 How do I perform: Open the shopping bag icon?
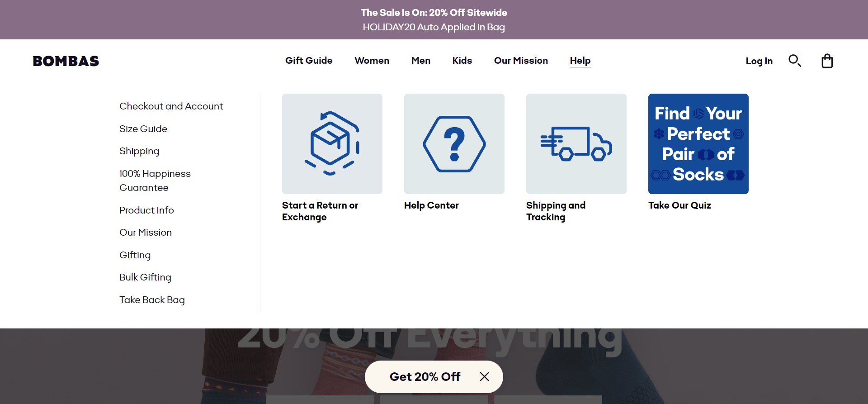click(x=827, y=61)
